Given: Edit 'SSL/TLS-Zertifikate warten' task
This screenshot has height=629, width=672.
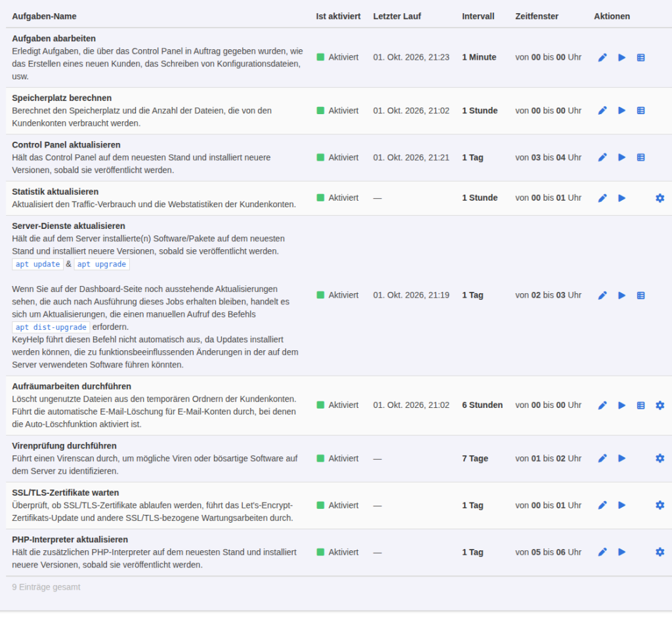Looking at the screenshot, I should 602,505.
